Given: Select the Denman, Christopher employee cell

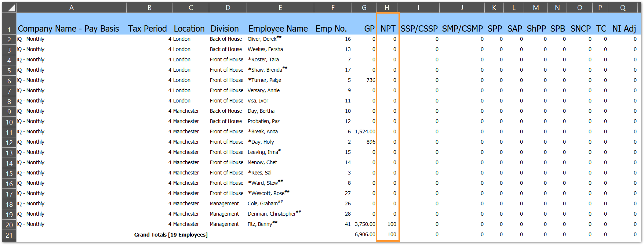Looking at the screenshot, I should (x=272, y=214).
